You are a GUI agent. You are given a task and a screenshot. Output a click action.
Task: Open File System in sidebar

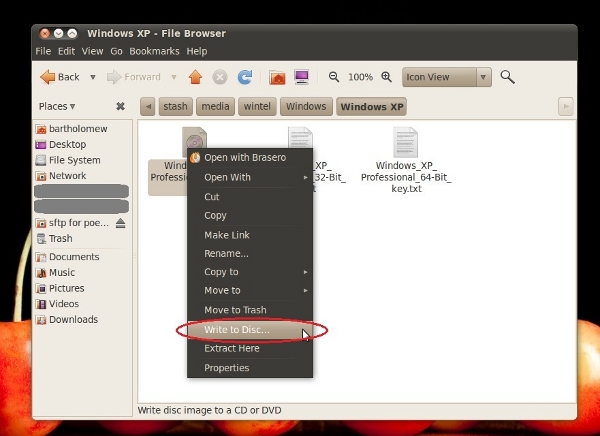coord(82,160)
